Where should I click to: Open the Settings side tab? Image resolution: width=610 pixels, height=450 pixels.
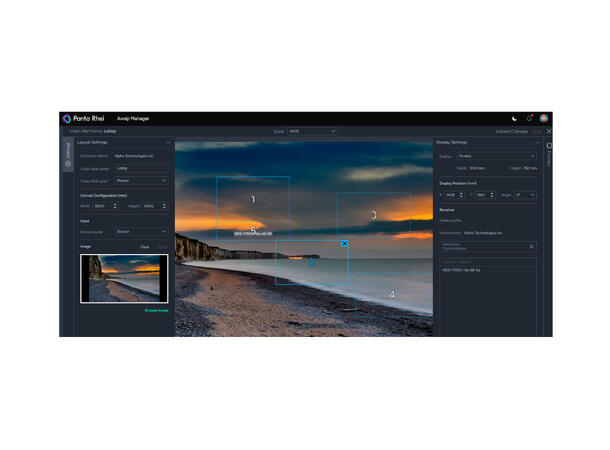[x=68, y=148]
